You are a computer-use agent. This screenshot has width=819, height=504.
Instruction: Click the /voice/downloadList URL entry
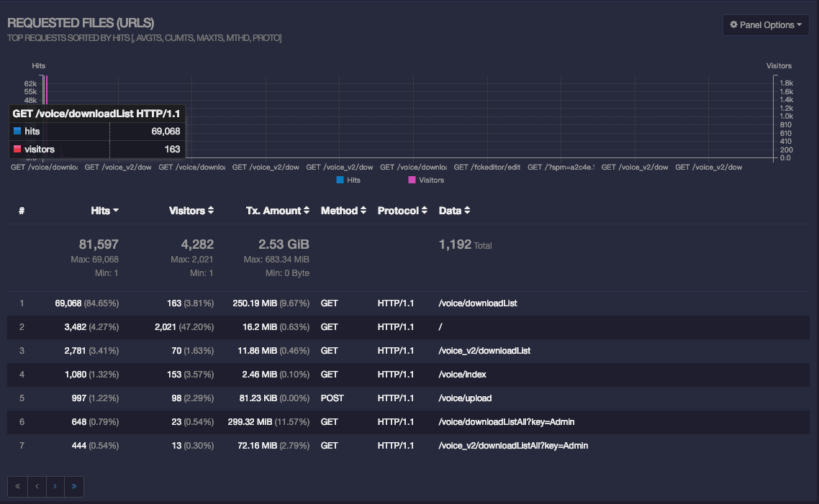[477, 303]
